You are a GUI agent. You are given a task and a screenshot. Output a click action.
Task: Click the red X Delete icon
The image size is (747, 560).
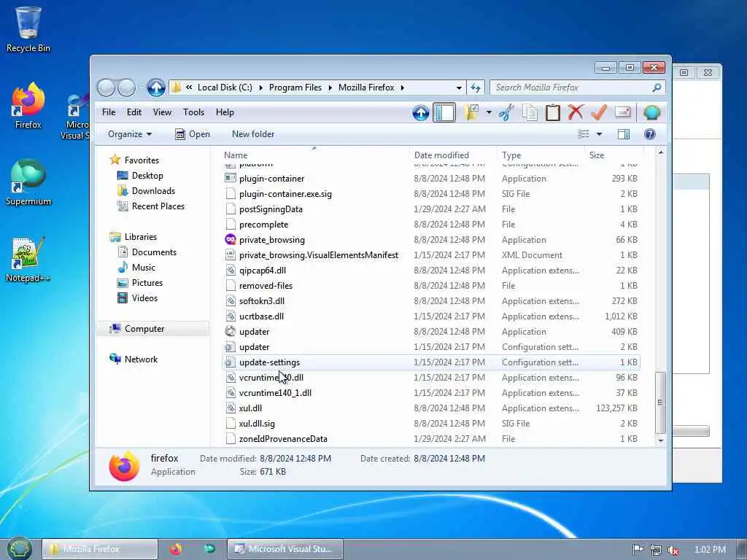[x=576, y=112]
